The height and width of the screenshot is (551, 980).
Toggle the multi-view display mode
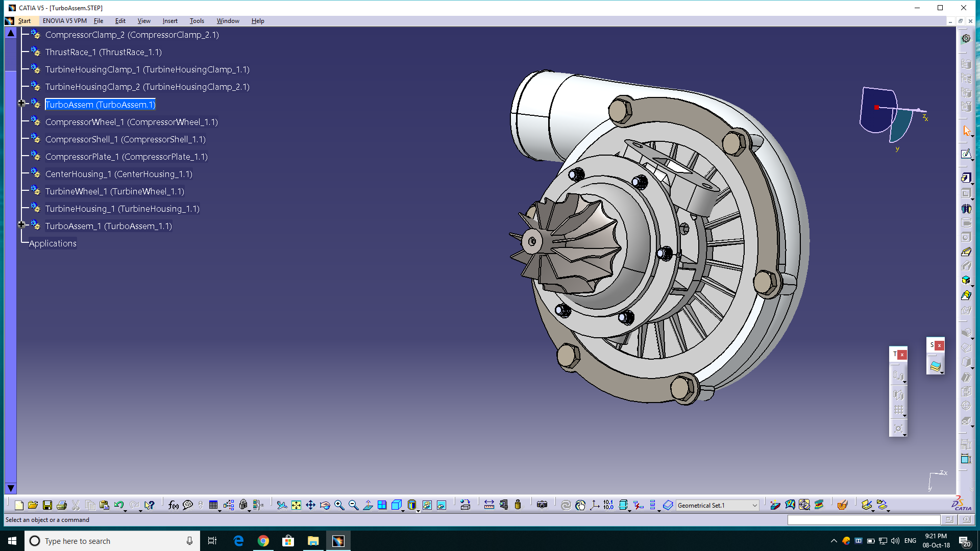coord(382,505)
